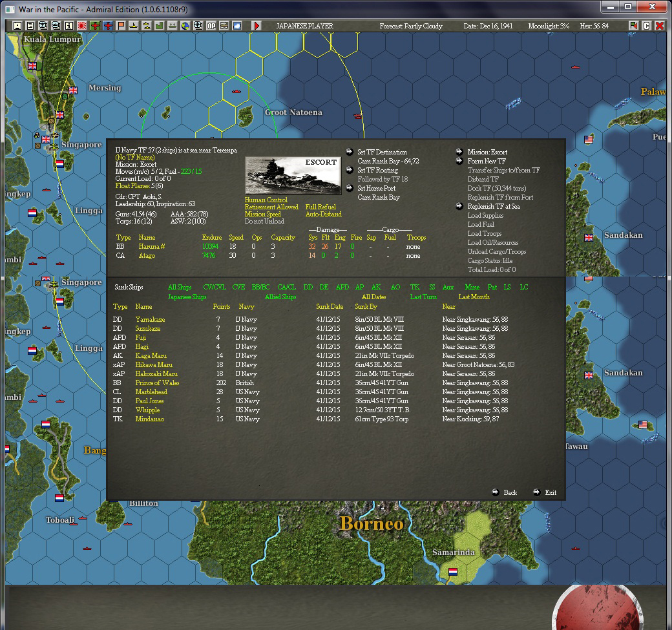This screenshot has width=672, height=630.
Task: Click the red End Turn arrow in toolbar
Action: tap(257, 26)
